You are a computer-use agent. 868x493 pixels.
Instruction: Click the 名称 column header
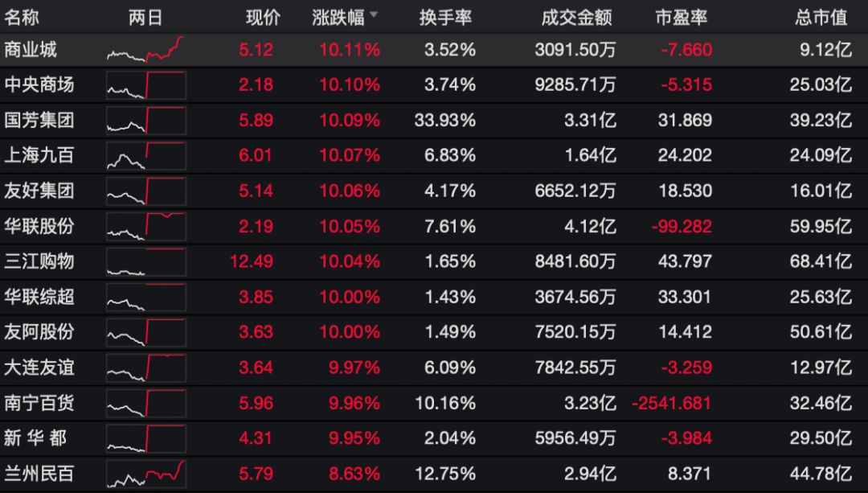[22, 17]
